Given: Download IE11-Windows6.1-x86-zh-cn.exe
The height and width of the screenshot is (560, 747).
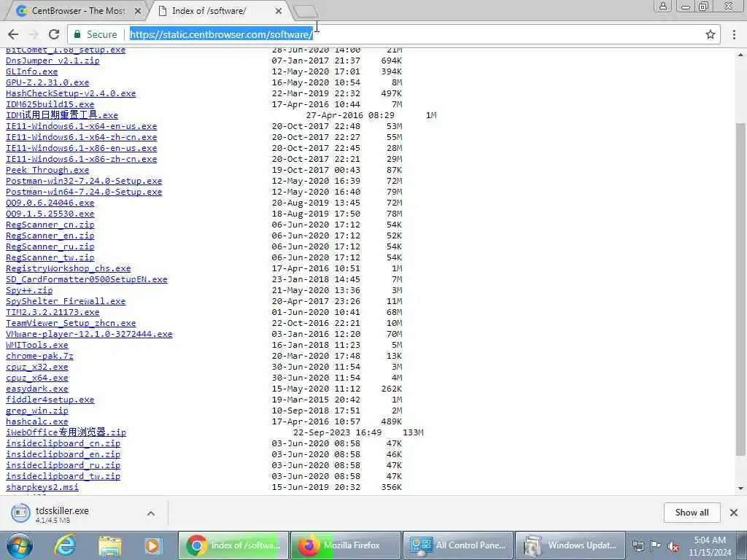Looking at the screenshot, I should point(81,159).
